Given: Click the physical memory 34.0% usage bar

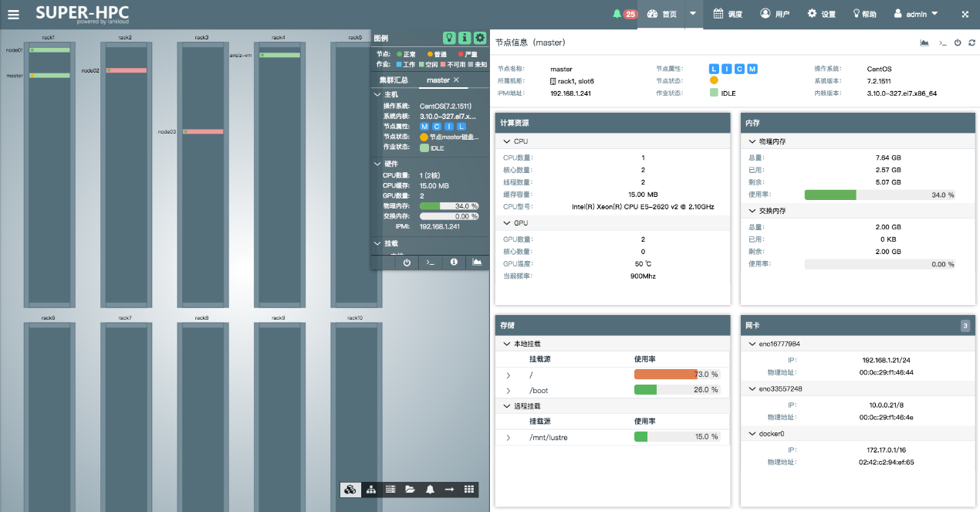Looking at the screenshot, I should [x=879, y=195].
